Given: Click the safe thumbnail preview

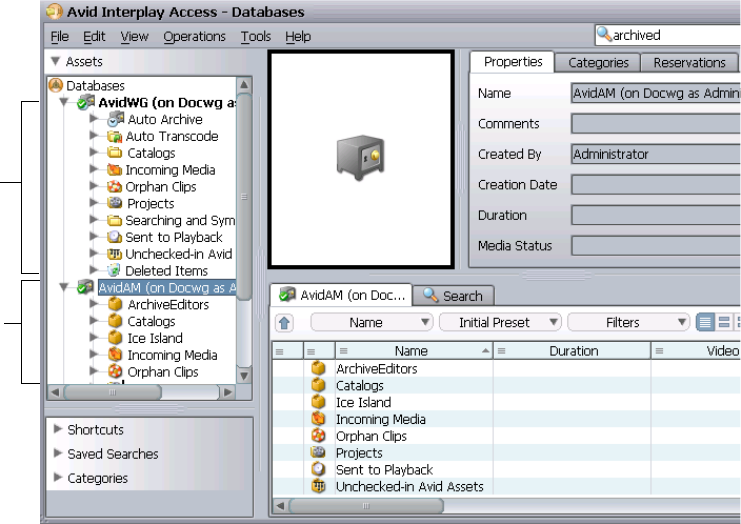Looking at the screenshot, I should pos(361,159).
